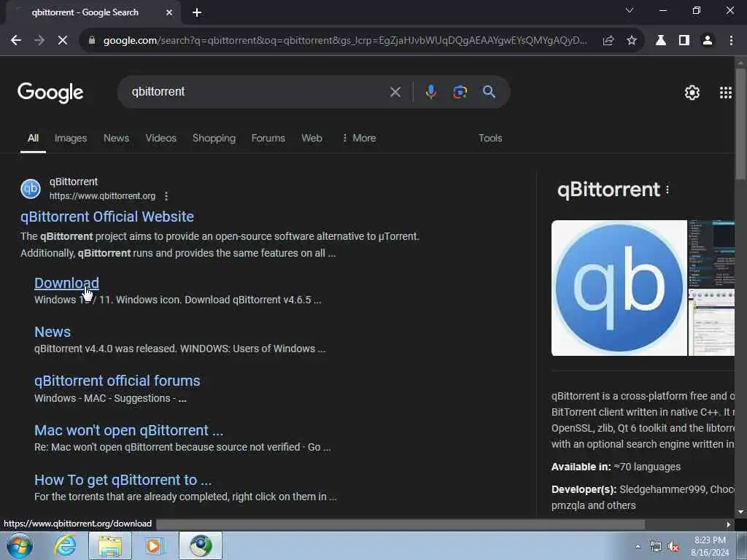The width and height of the screenshot is (747, 560).
Task: Clear the search box text
Action: click(395, 92)
